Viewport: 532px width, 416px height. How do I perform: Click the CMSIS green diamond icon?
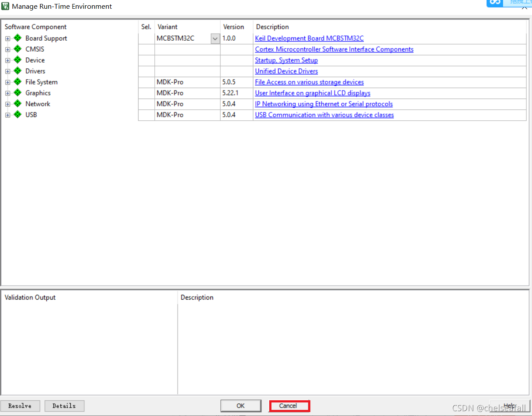click(17, 49)
